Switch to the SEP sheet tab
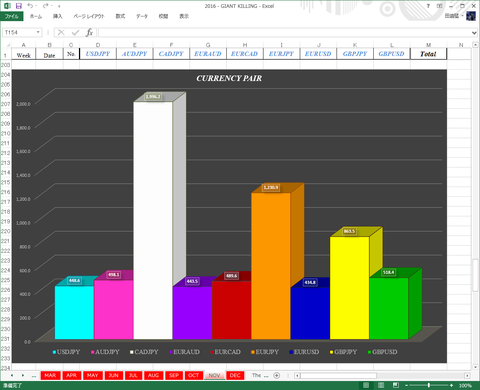Viewport: 480px width, 390px height. [x=174, y=376]
